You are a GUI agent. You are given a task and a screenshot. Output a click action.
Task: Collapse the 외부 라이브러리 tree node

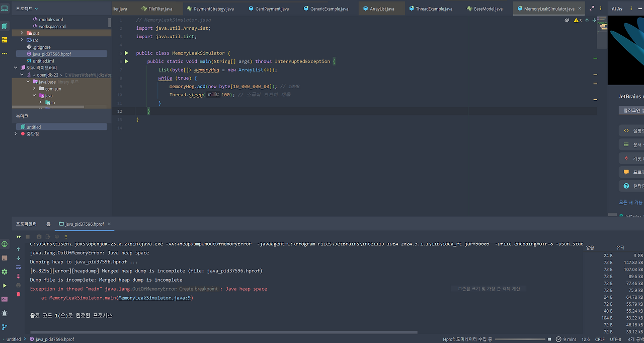point(15,67)
